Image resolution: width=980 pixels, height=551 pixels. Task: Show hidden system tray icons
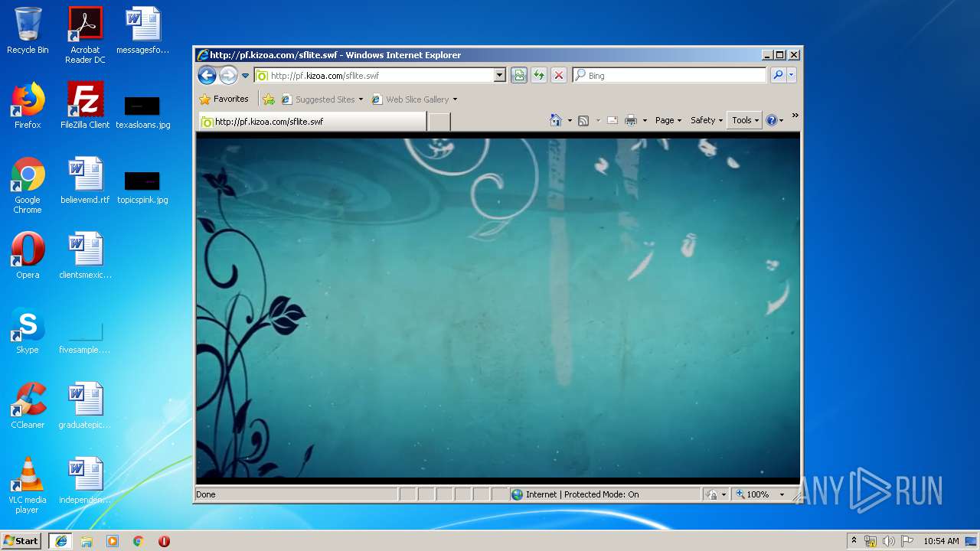(x=854, y=540)
